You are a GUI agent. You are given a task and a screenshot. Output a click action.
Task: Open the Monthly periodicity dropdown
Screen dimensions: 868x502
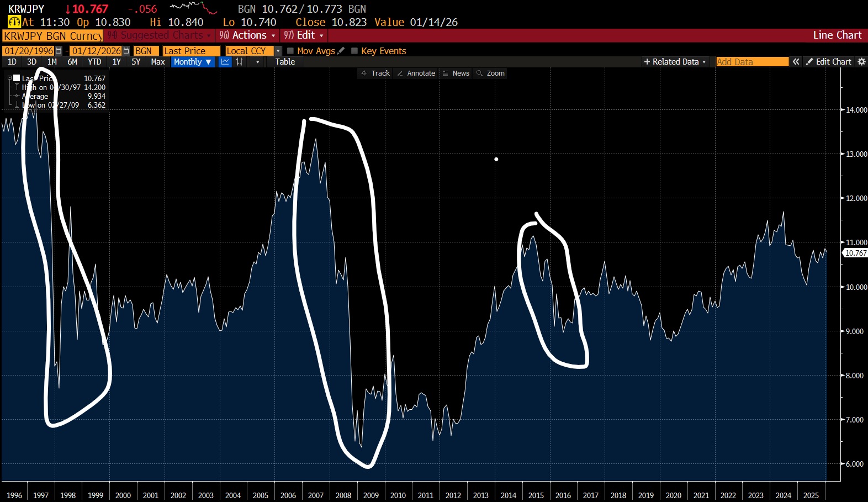[193, 62]
